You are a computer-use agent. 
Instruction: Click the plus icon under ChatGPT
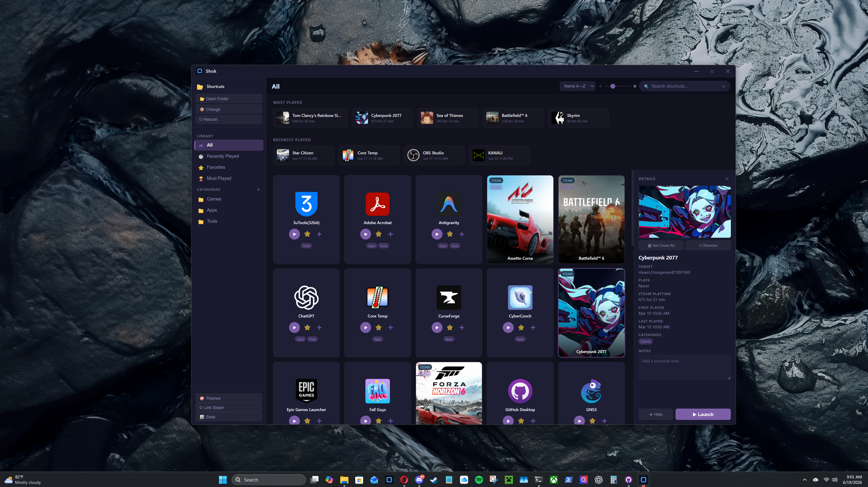pyautogui.click(x=319, y=327)
